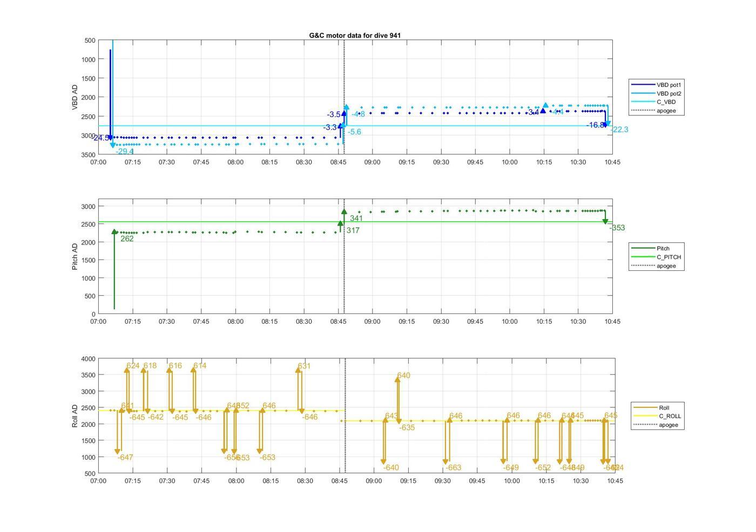Click the '631' roll data label
The image size is (756, 532).
(x=304, y=366)
